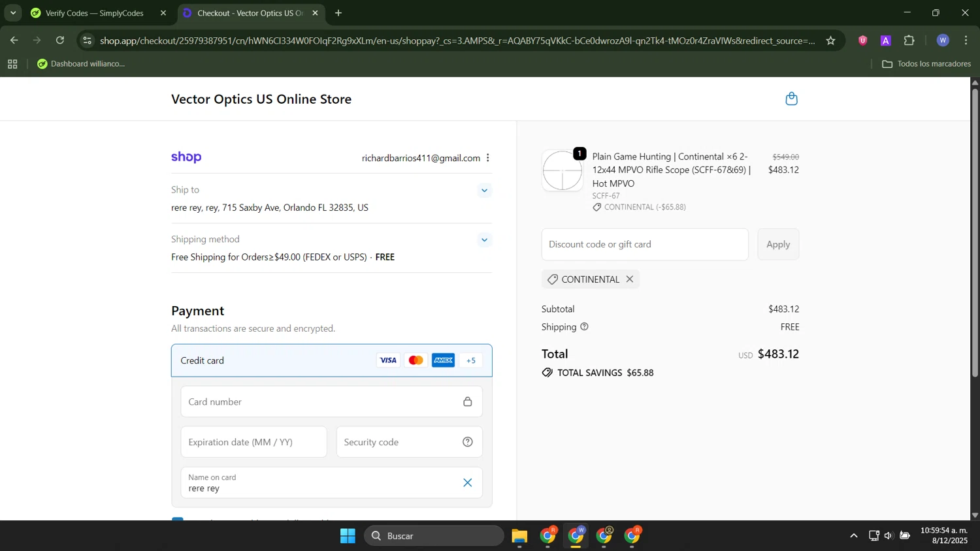Click the Buscar taskbar search box
The height and width of the screenshot is (551, 980).
pos(434,536)
